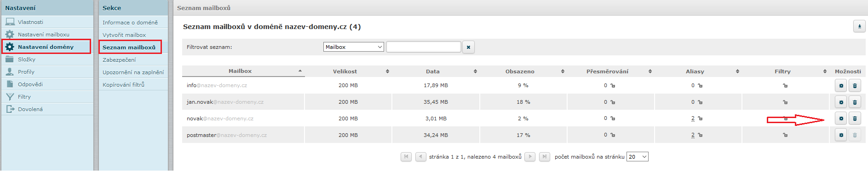Clear the filter with the X button
Viewport: 868px width, 172px height.
pos(468,47)
